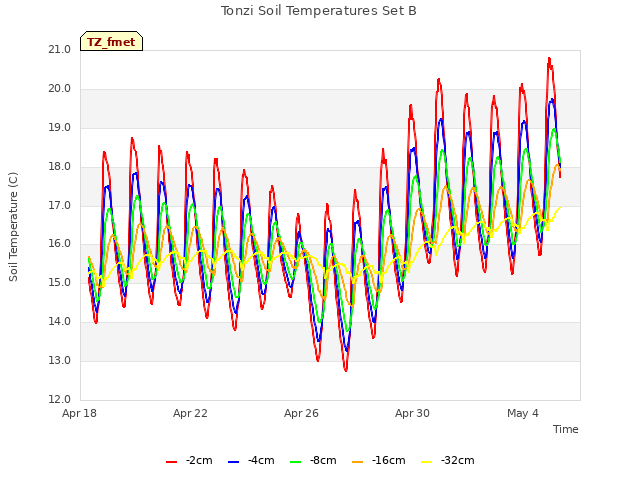Image resolution: width=640 pixels, height=480 pixels.
Task: Click the TZ_fmet annotation tag
Action: (x=111, y=41)
